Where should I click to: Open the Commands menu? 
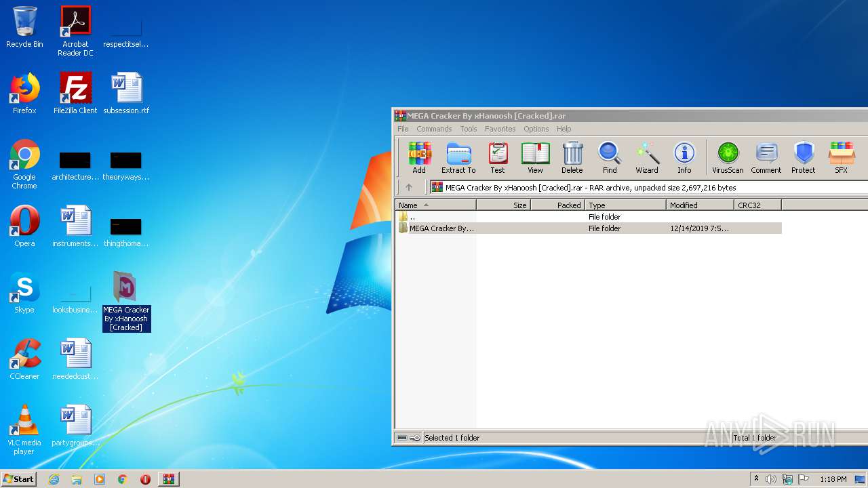pos(434,129)
